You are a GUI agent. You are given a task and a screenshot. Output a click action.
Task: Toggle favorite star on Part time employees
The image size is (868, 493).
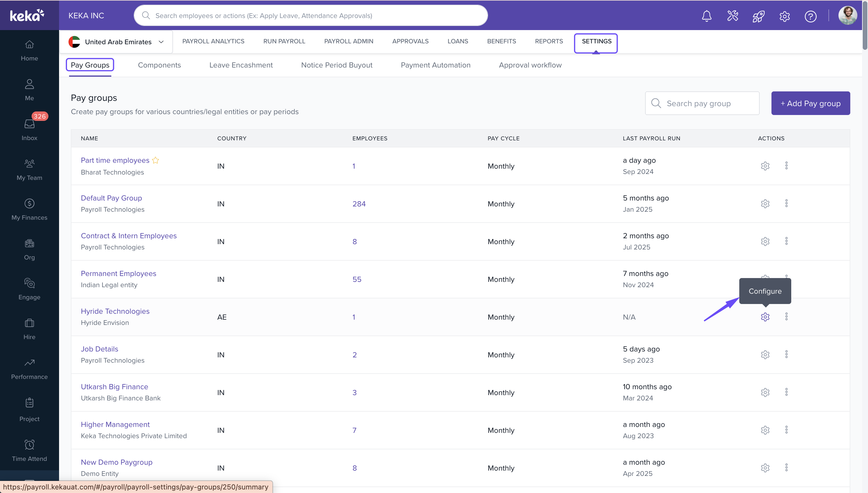(156, 160)
